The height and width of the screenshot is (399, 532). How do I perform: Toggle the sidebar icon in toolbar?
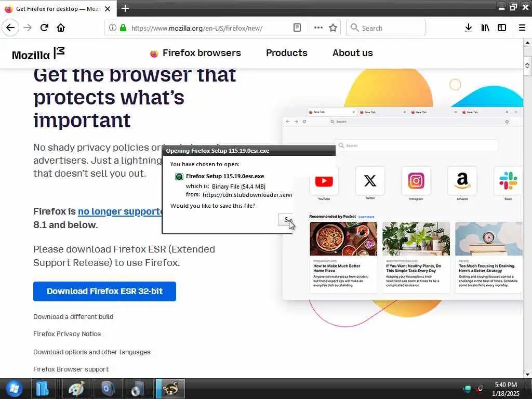coord(502,28)
